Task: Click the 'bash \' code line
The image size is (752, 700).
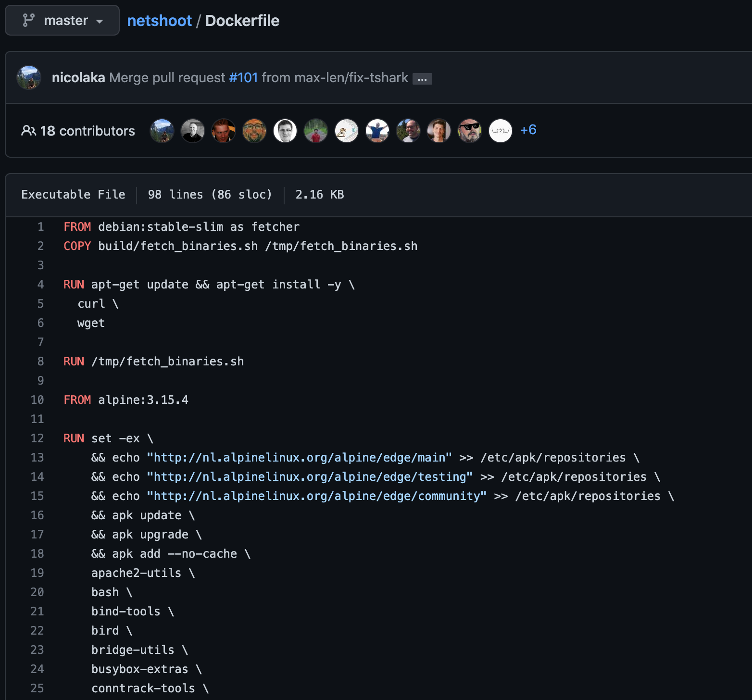Action: point(112,592)
